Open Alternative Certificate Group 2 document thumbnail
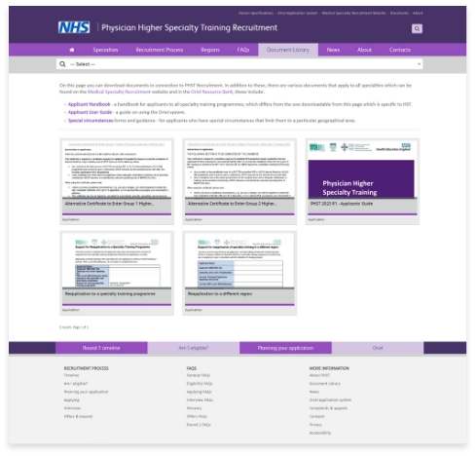Viewport: 476px width, 456px height. tap(239, 178)
